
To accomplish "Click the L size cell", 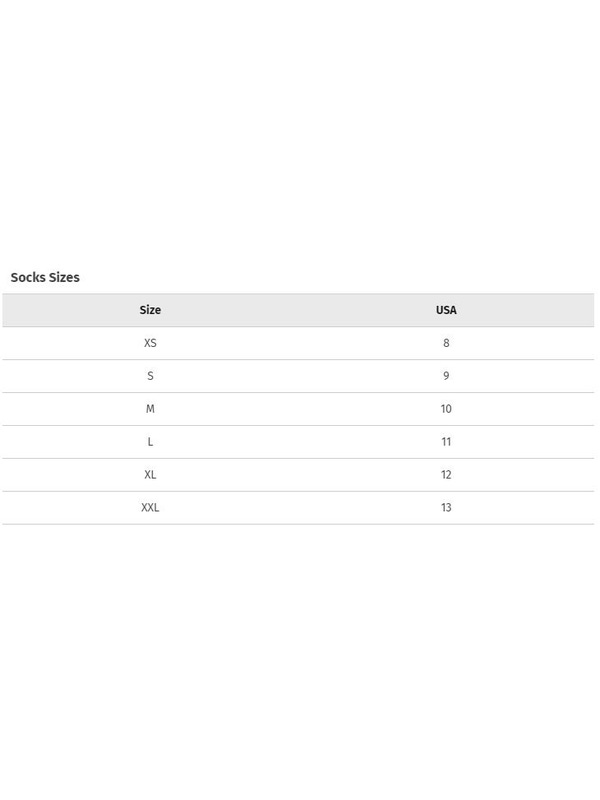I will [x=150, y=442].
